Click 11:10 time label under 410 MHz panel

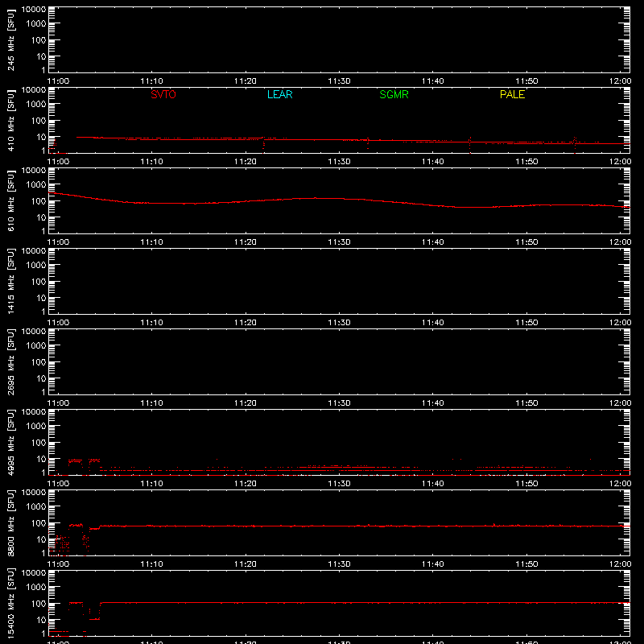pos(151,162)
